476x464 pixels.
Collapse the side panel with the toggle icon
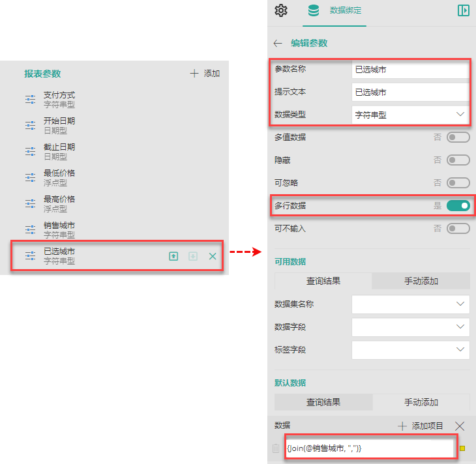pyautogui.click(x=463, y=10)
